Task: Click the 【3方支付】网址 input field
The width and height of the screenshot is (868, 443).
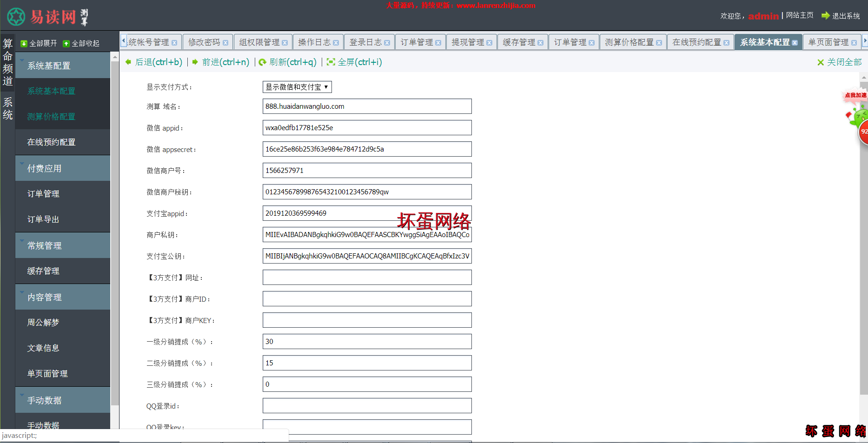Action: click(x=367, y=278)
